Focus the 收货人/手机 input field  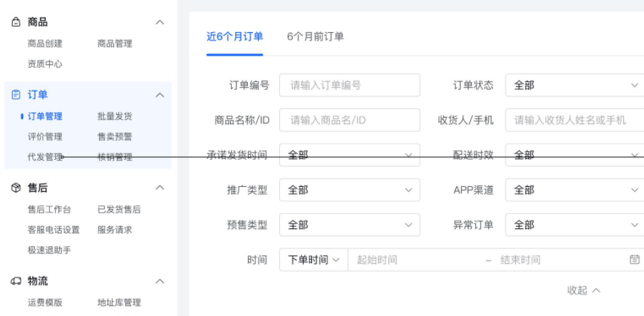pos(575,120)
